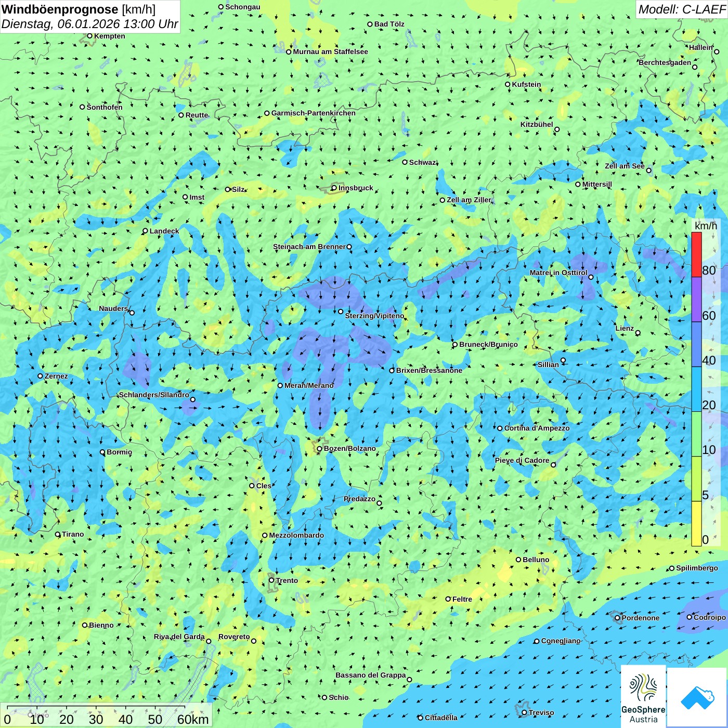The width and height of the screenshot is (728, 728).
Task: Click the Sterzing/Vipiteno label
Action: point(375,316)
